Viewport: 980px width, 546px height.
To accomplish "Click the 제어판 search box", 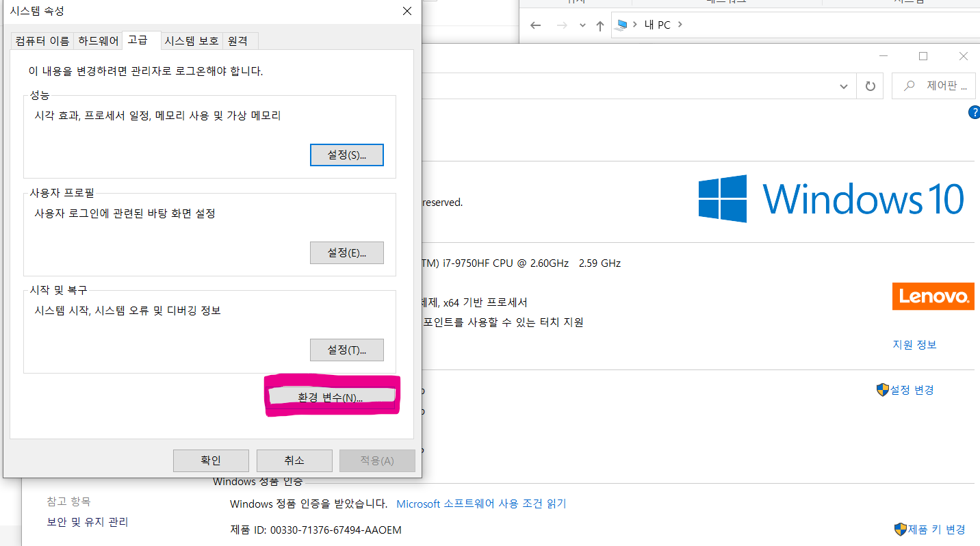I will coord(933,86).
